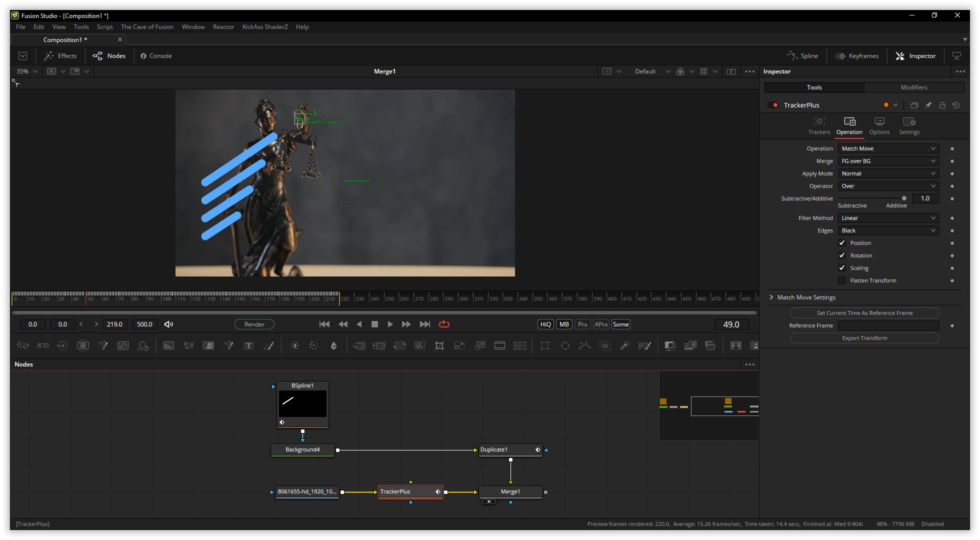The image size is (980, 540).
Task: Open the Merge dropdown set to FG over BG
Action: point(888,161)
